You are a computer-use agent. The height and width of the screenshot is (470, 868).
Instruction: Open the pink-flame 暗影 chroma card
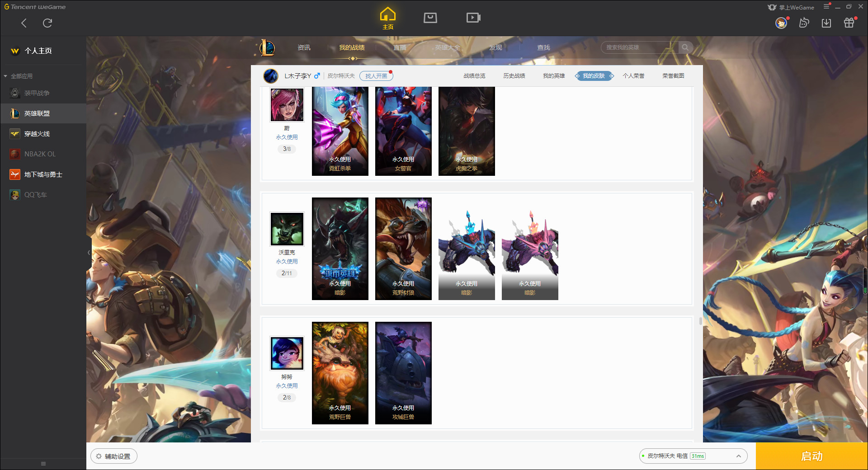coord(530,249)
